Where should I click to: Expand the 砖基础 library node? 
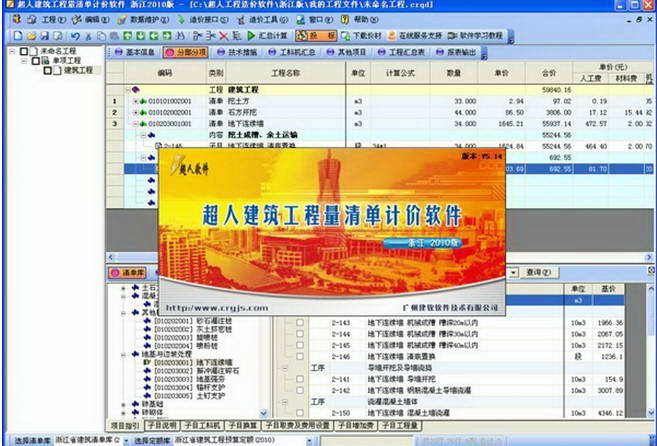(124, 405)
